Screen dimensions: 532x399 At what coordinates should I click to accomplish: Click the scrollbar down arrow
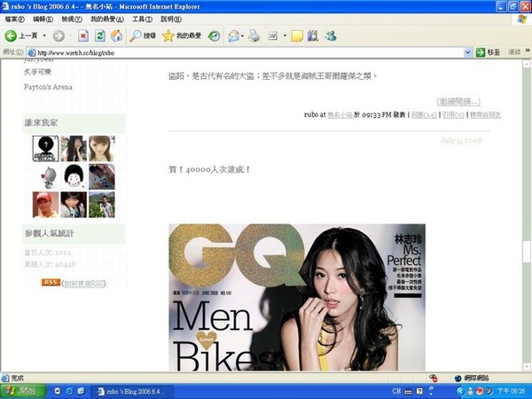[527, 366]
